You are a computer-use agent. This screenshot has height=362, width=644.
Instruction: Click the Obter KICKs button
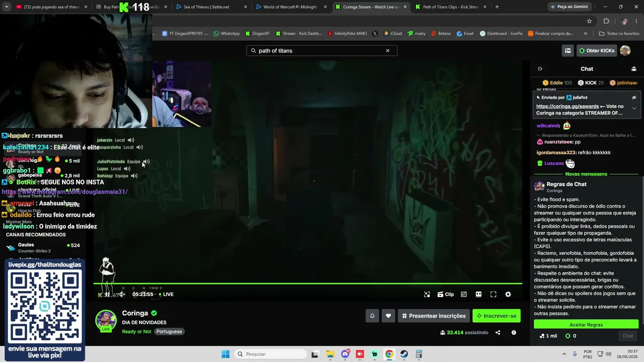(x=597, y=51)
